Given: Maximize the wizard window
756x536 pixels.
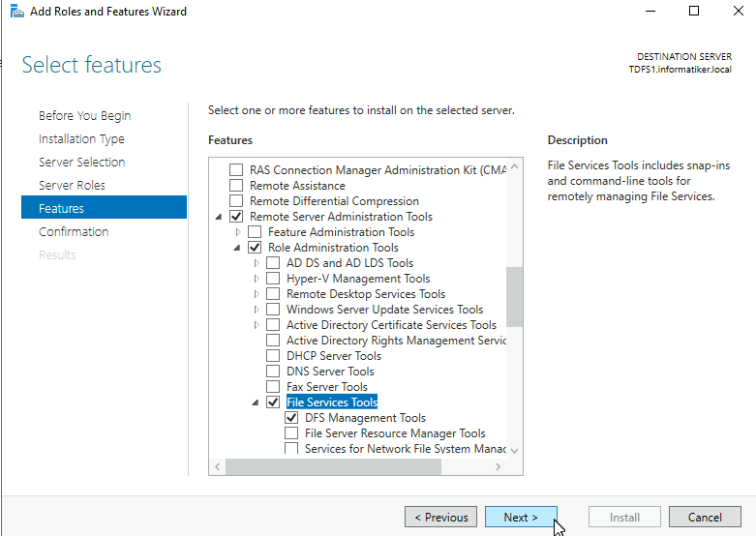Looking at the screenshot, I should click(x=694, y=11).
